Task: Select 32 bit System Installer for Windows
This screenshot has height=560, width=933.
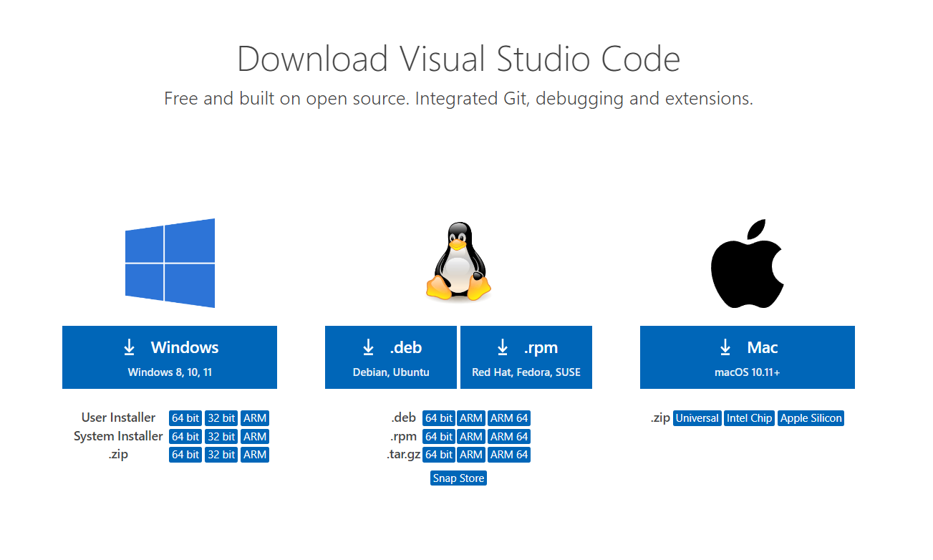Action: [x=221, y=436]
